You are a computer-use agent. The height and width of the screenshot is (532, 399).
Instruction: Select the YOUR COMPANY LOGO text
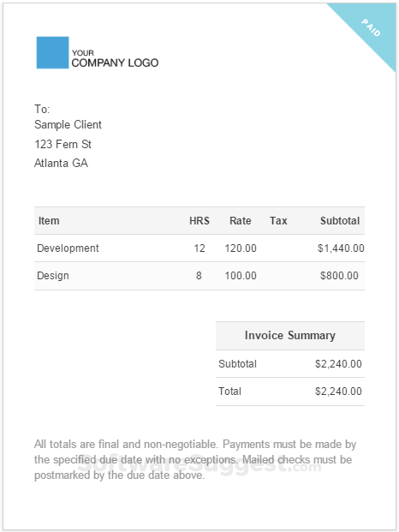115,58
